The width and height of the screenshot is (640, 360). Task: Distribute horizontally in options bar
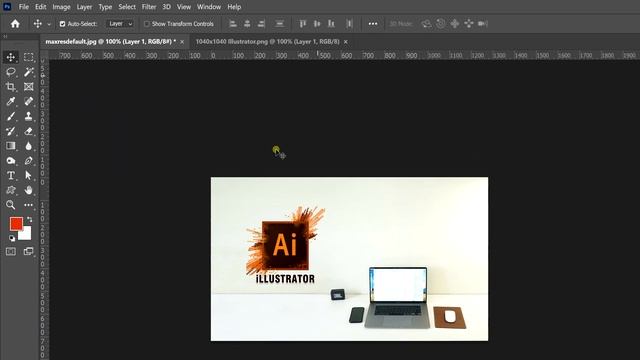tap(349, 24)
